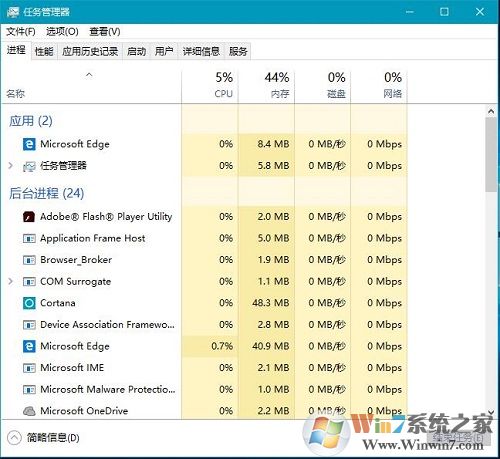This screenshot has width=500, height=459.
Task: Select the 进程 tab
Action: point(16,50)
